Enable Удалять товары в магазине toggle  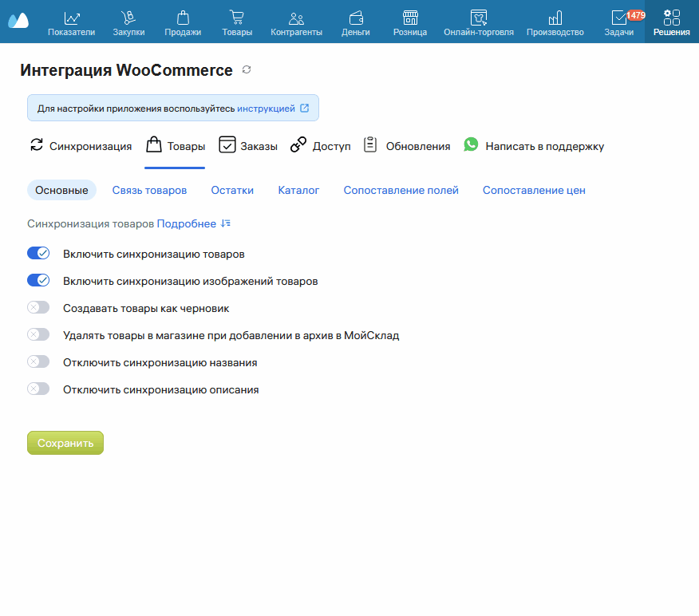(x=38, y=335)
